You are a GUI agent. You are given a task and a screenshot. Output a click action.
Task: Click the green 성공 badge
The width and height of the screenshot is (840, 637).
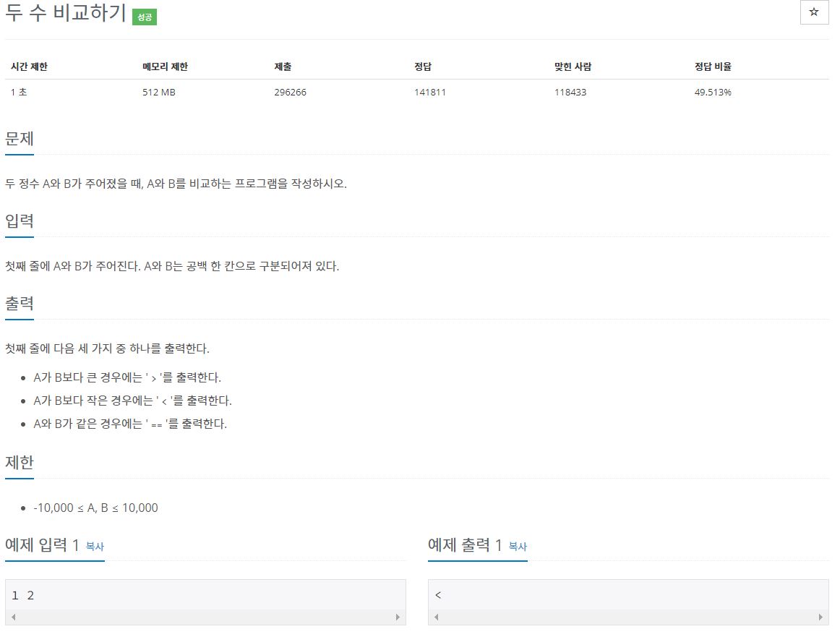(144, 17)
